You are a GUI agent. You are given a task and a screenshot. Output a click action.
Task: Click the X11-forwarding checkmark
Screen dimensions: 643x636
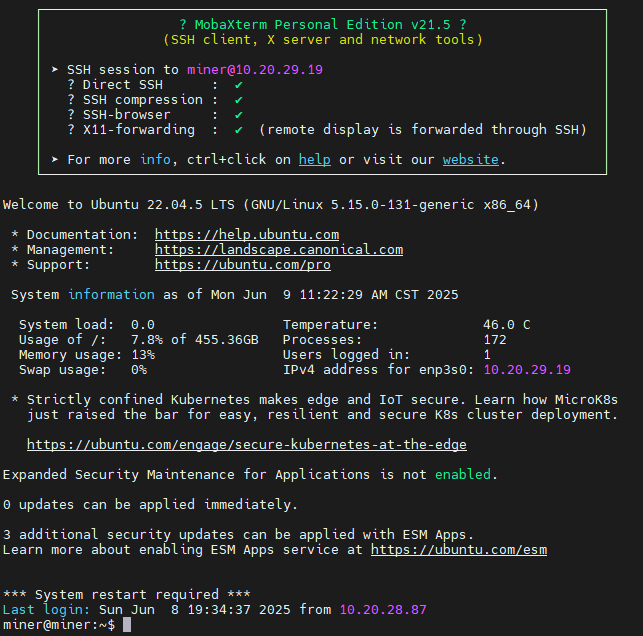[x=238, y=130]
